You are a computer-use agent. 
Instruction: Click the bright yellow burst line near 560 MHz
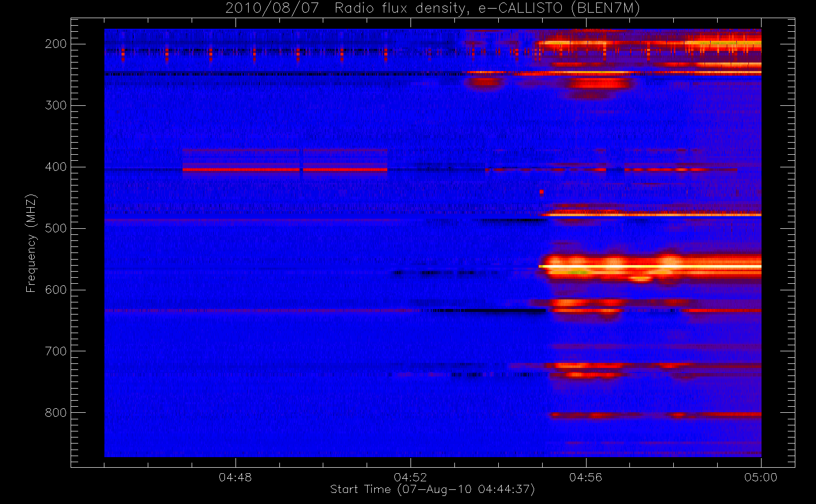pyautogui.click(x=650, y=266)
